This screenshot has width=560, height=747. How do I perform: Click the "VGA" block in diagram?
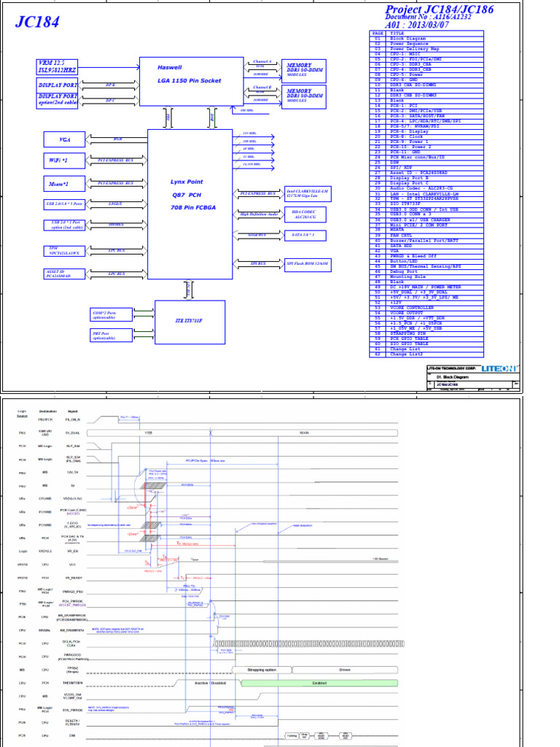(64, 139)
